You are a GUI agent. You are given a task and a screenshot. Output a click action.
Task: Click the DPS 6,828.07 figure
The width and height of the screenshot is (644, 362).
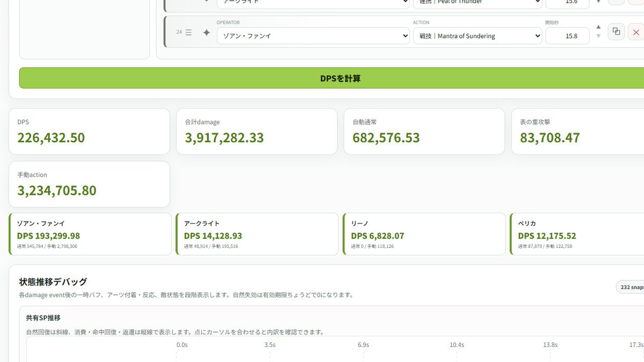pyautogui.click(x=378, y=236)
